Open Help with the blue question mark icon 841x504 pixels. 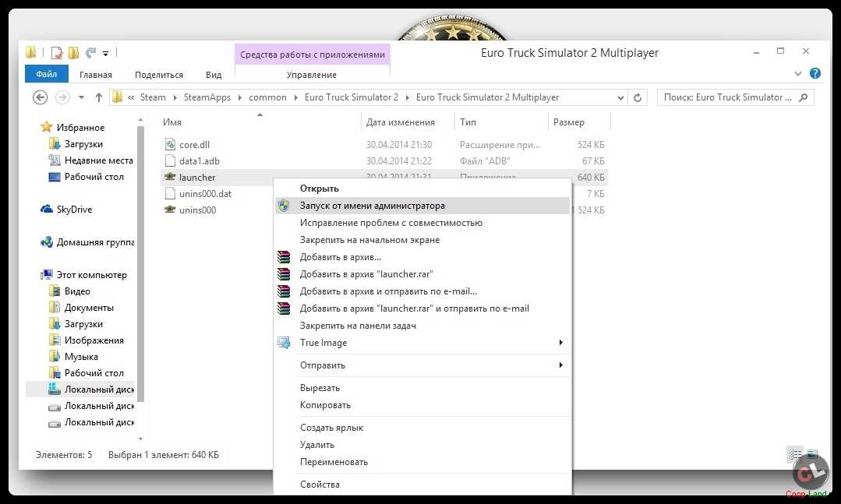[x=814, y=73]
